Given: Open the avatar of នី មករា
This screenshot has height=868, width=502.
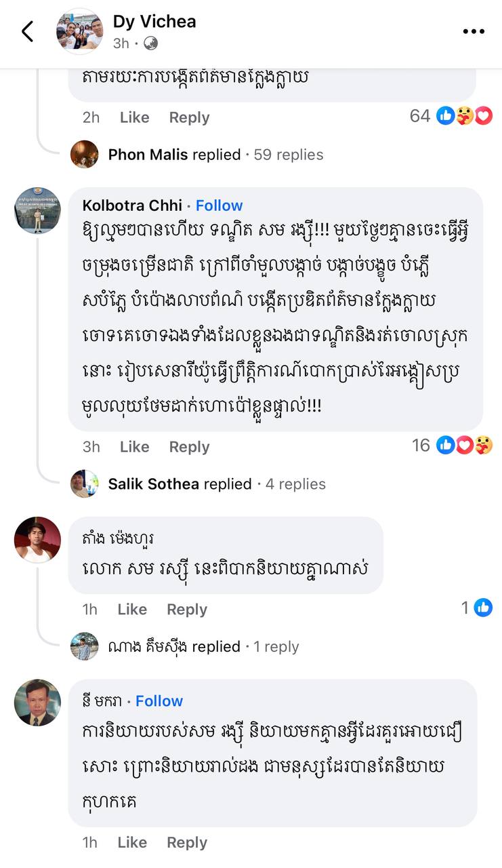Looking at the screenshot, I should click(x=37, y=703).
